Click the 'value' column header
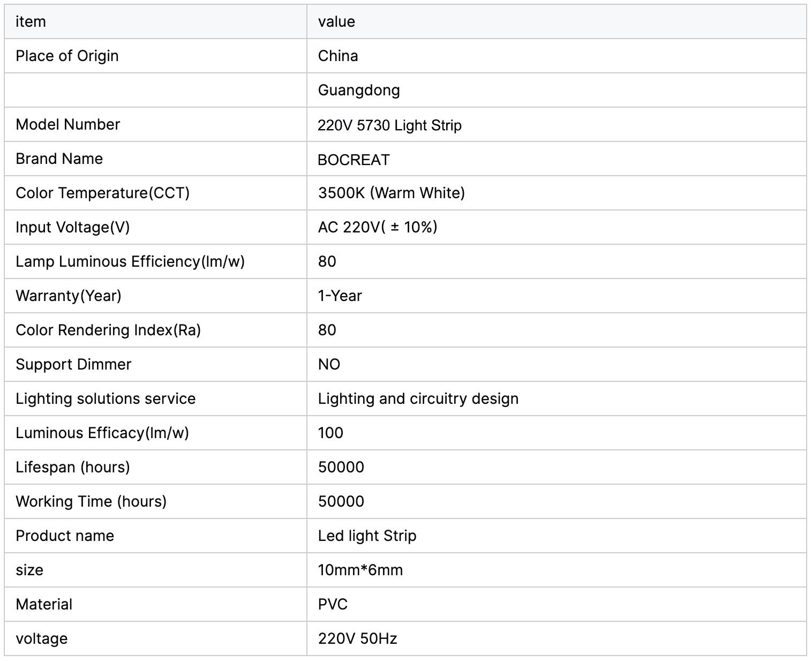The image size is (812, 662). coord(336,22)
